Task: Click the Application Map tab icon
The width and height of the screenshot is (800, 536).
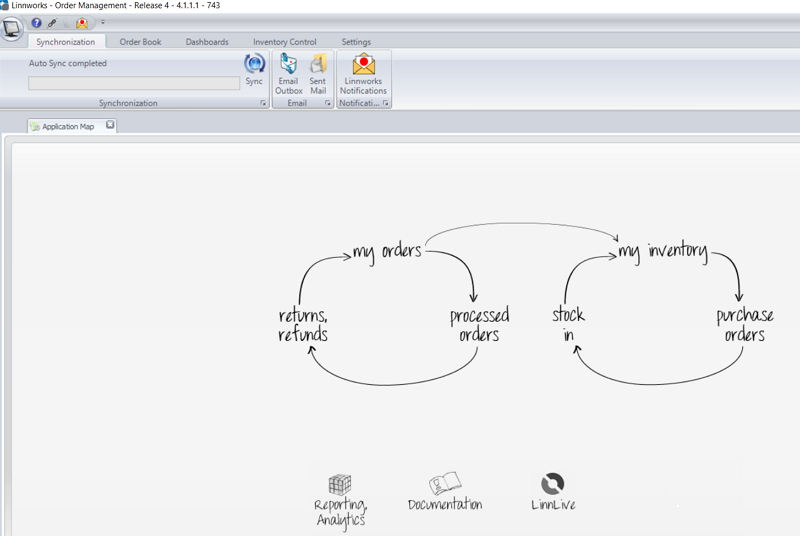Action: 35,126
